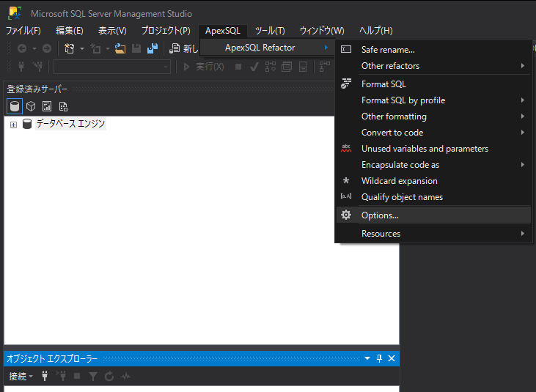Expand the データベース エンジン tree node
The image size is (536, 392).
(13, 125)
